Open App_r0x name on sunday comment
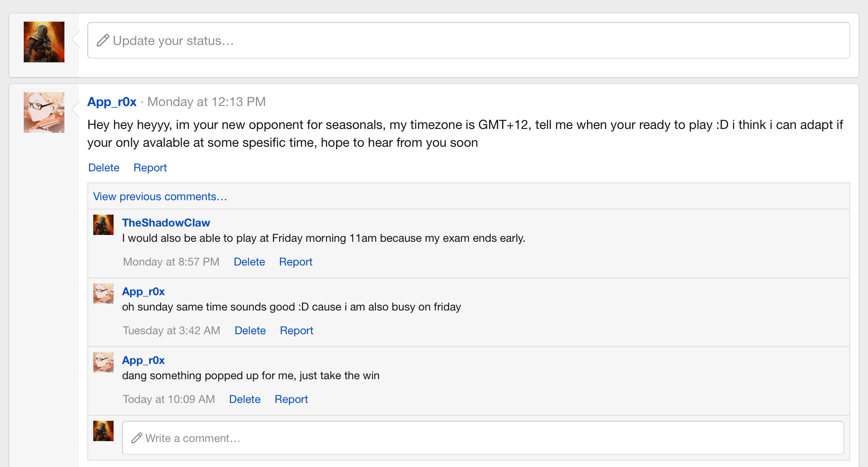The width and height of the screenshot is (868, 467). (143, 291)
